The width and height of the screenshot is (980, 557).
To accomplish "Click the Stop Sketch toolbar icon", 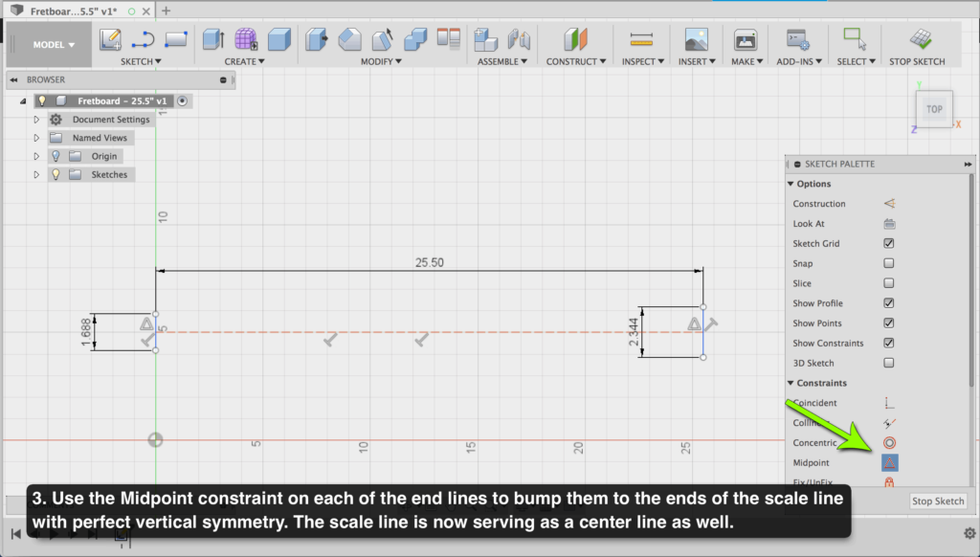I will (x=921, y=39).
